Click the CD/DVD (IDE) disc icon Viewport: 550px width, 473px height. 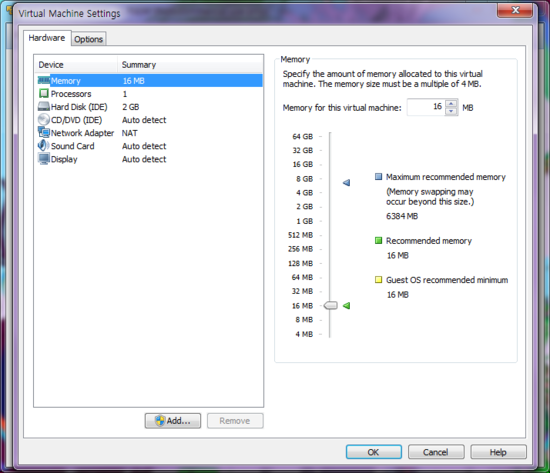[43, 120]
